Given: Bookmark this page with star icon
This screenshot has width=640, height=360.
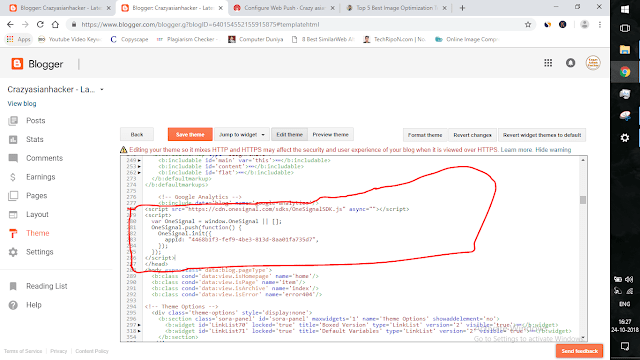Looking at the screenshot, I should [528, 24].
